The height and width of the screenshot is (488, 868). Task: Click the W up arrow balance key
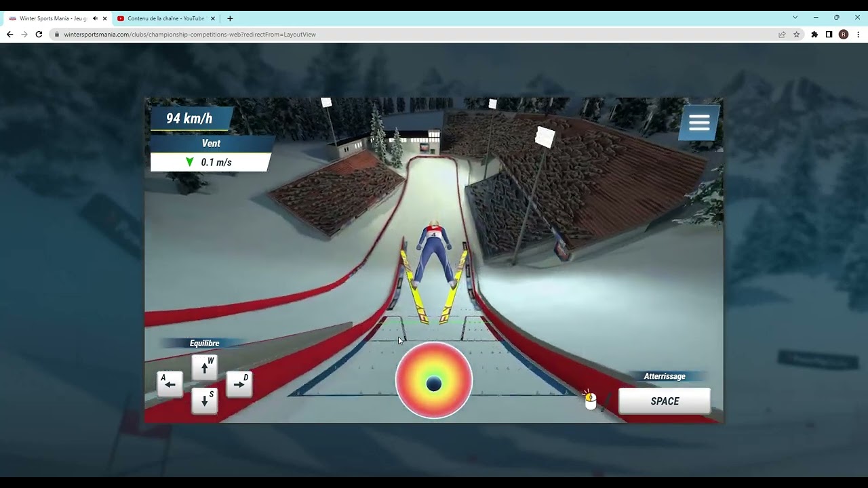point(205,367)
